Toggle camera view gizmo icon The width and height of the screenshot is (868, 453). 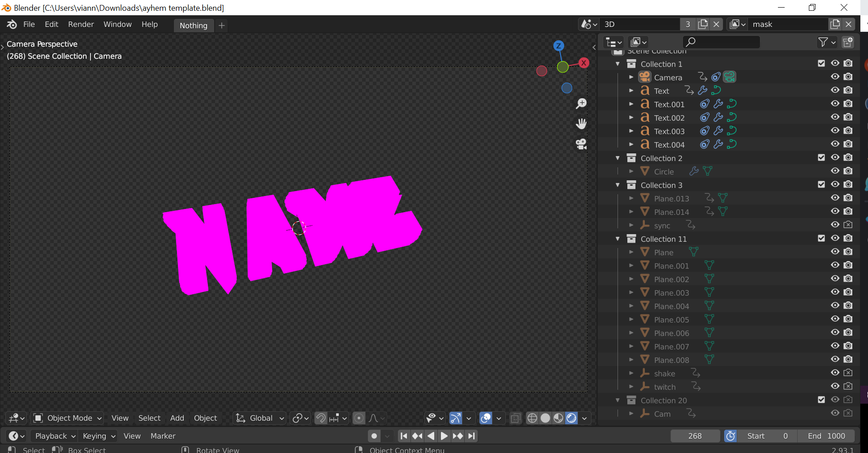pyautogui.click(x=581, y=144)
